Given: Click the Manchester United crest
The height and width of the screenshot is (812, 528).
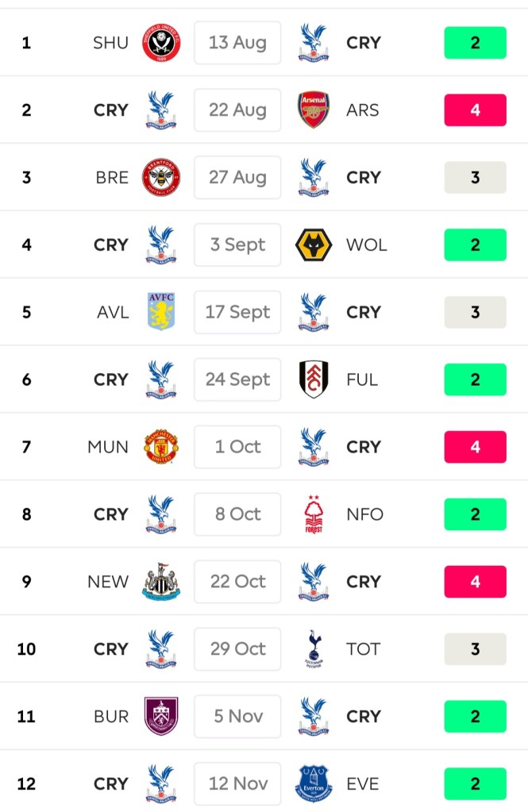Looking at the screenshot, I should click(161, 447).
